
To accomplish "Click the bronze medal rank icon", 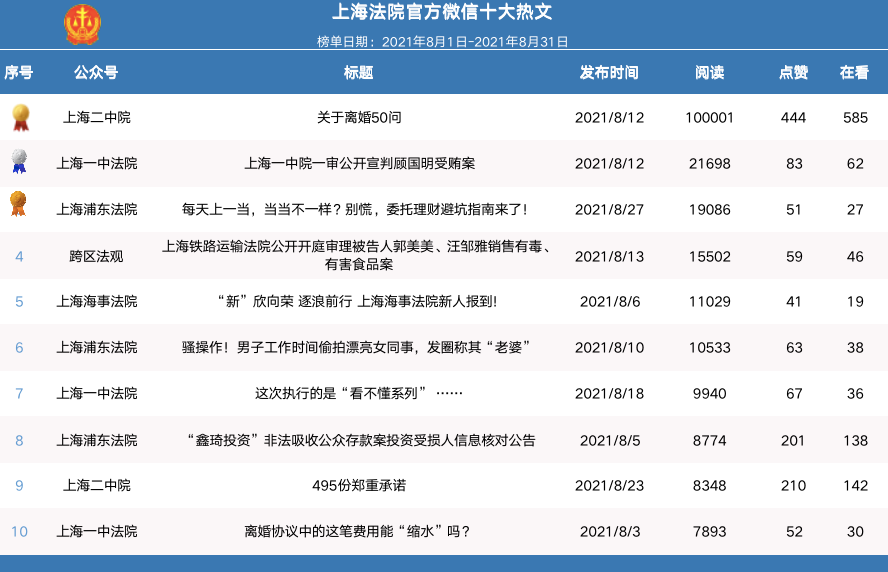I will pos(18,203).
